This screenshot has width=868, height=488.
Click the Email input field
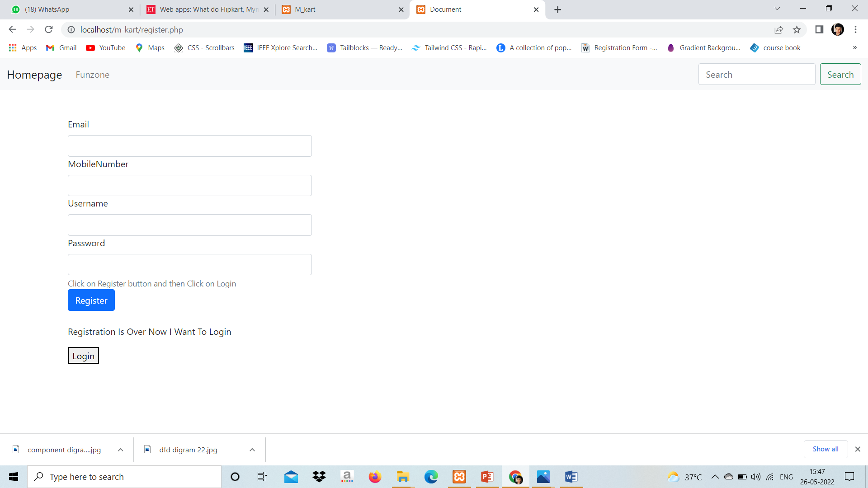tap(189, 145)
